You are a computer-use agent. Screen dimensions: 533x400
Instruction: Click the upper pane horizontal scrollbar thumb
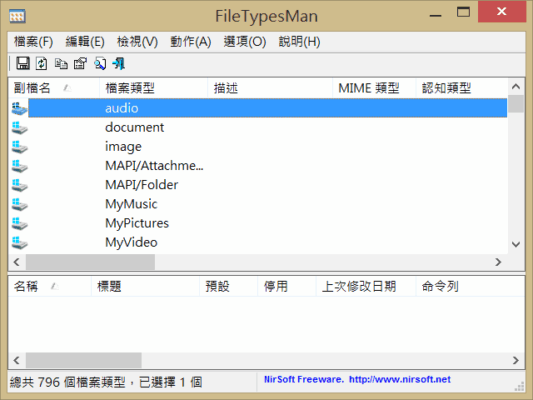coord(90,262)
